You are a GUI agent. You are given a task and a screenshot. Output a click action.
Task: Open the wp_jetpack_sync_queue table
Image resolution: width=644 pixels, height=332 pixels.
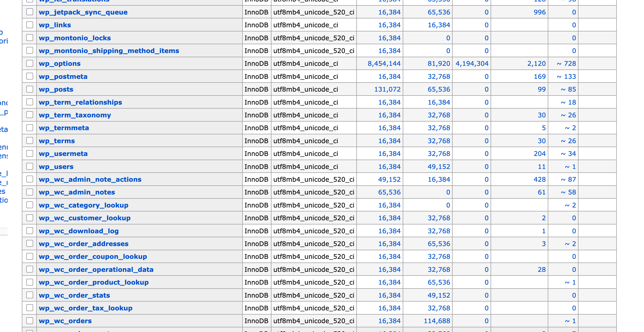point(83,12)
